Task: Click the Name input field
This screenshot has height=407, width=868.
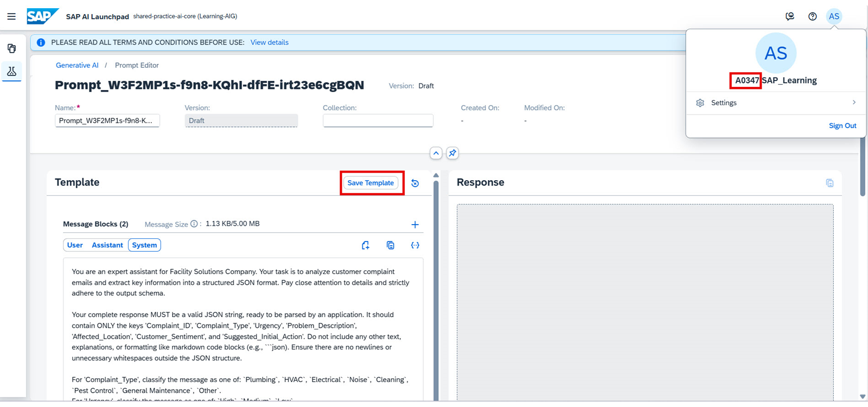Action: point(107,120)
